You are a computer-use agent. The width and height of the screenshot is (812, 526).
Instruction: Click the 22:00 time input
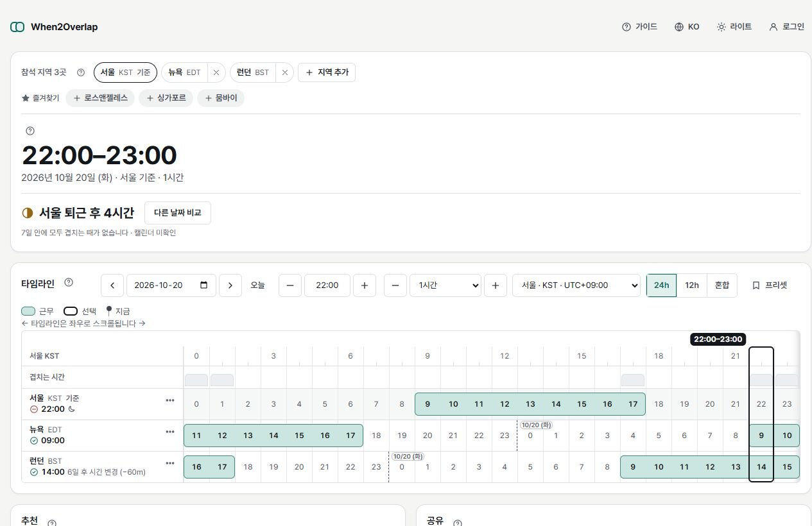pyautogui.click(x=327, y=285)
